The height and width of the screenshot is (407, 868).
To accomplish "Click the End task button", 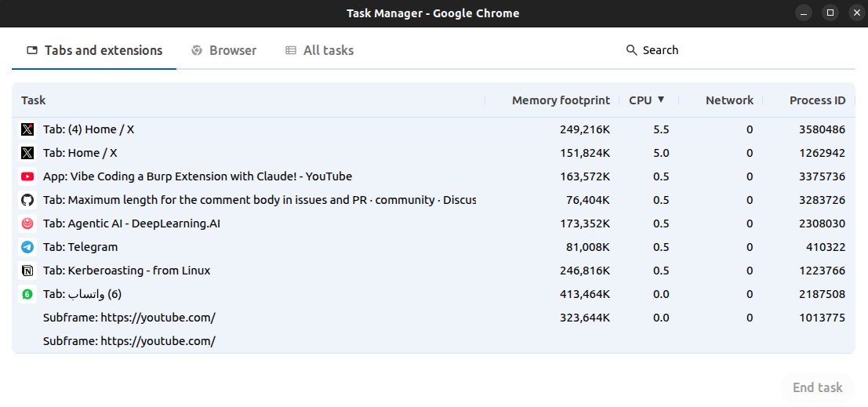I will [x=817, y=387].
